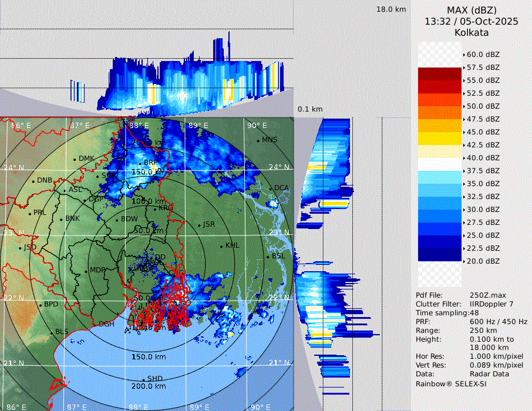Viewport: 532px width, 411px height.
Task: Pick the bright yellow legend swatch
Action: click(x=440, y=138)
